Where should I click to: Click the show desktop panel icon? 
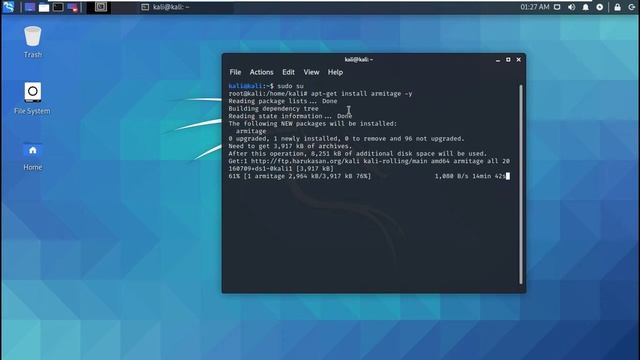(x=30, y=7)
